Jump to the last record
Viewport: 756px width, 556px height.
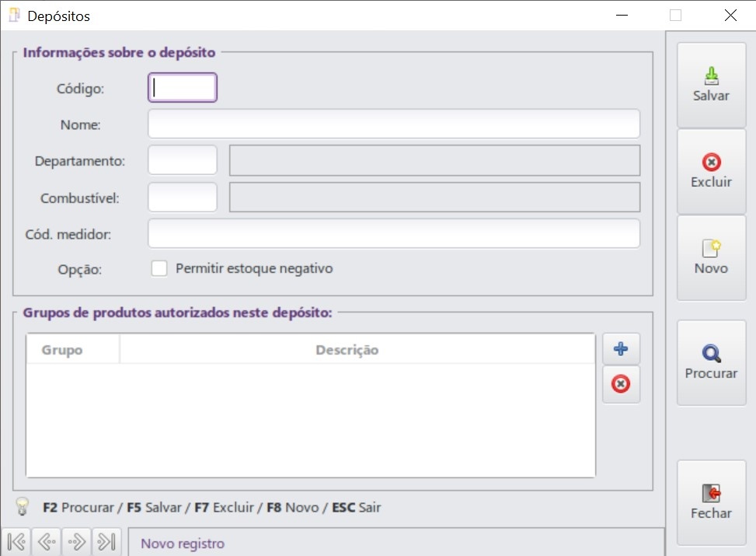pos(105,542)
